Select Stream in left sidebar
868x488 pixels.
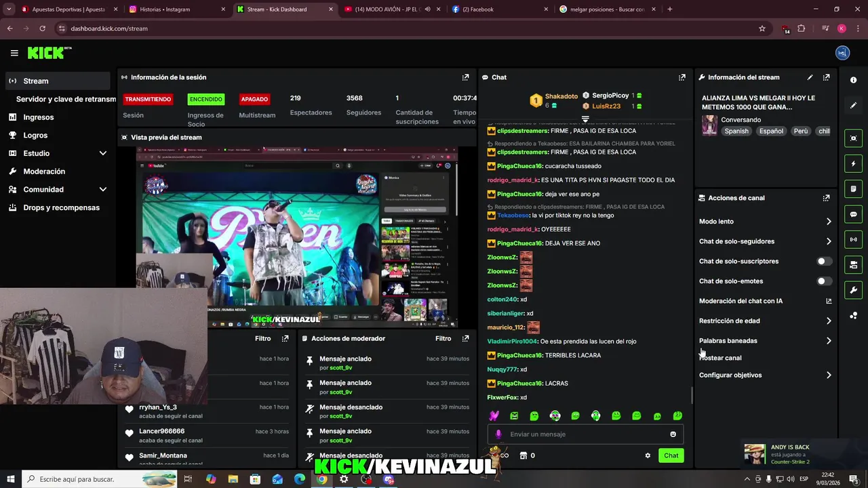pyautogui.click(x=58, y=81)
